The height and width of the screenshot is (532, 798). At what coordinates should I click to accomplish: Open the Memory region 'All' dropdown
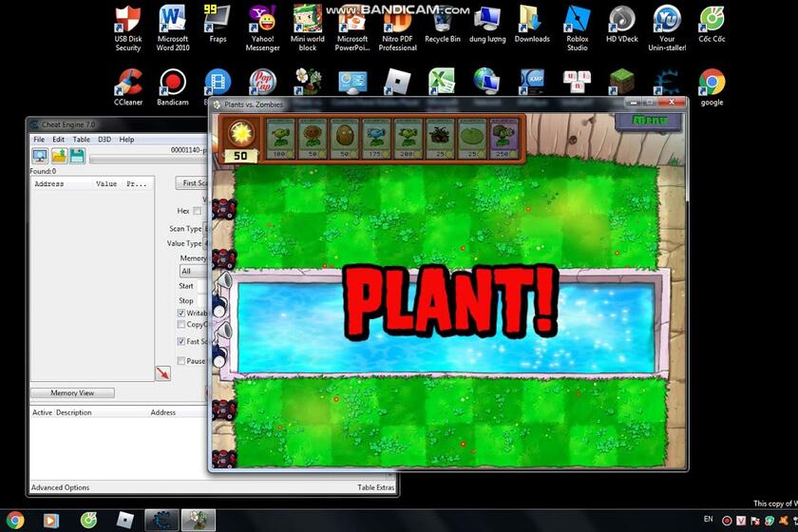pos(194,271)
